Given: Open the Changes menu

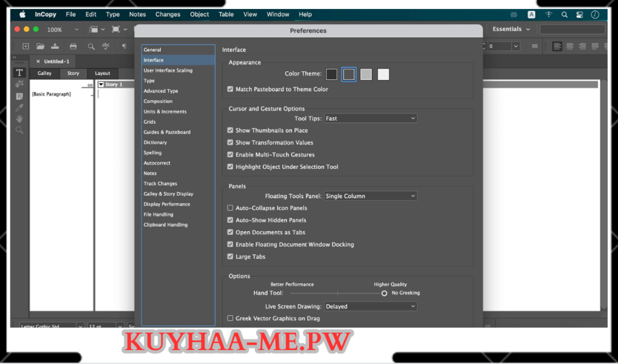Looking at the screenshot, I should [168, 14].
